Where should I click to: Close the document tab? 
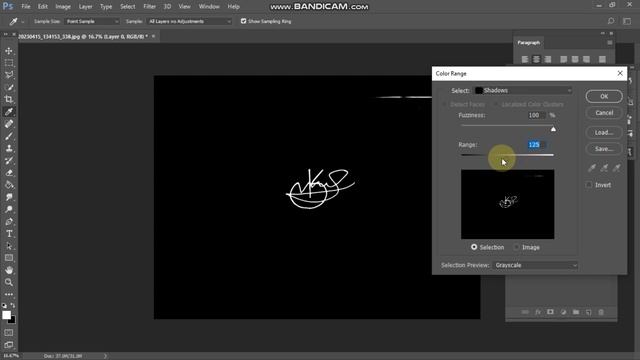coord(153,36)
